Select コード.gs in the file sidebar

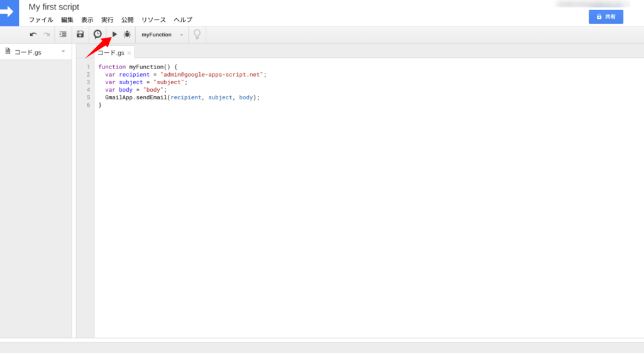pyautogui.click(x=28, y=52)
